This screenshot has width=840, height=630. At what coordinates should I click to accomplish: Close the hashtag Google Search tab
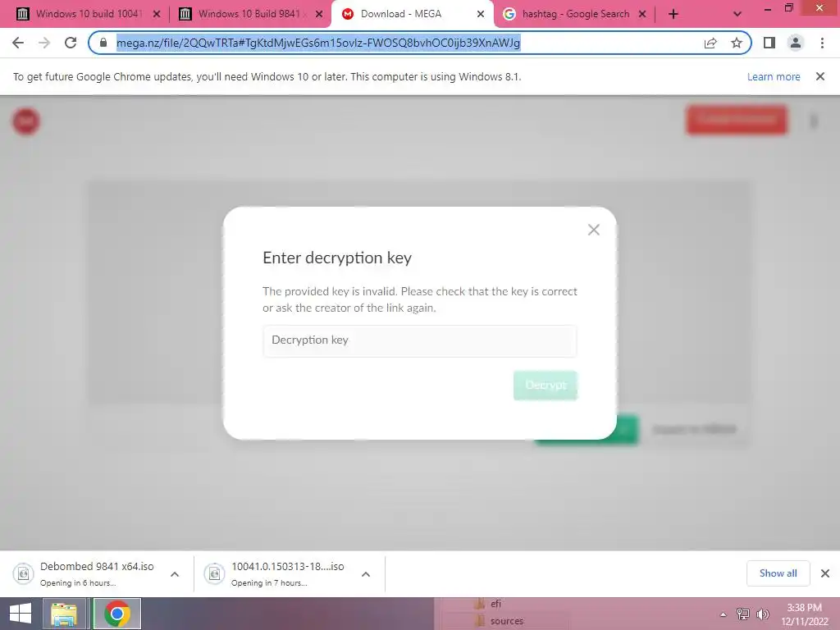tap(642, 14)
